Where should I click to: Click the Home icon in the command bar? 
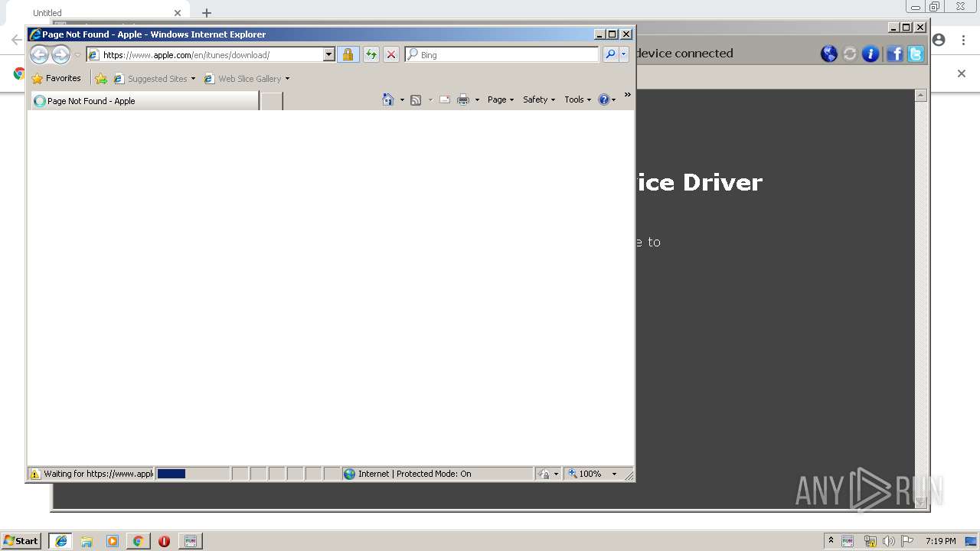coord(388,99)
